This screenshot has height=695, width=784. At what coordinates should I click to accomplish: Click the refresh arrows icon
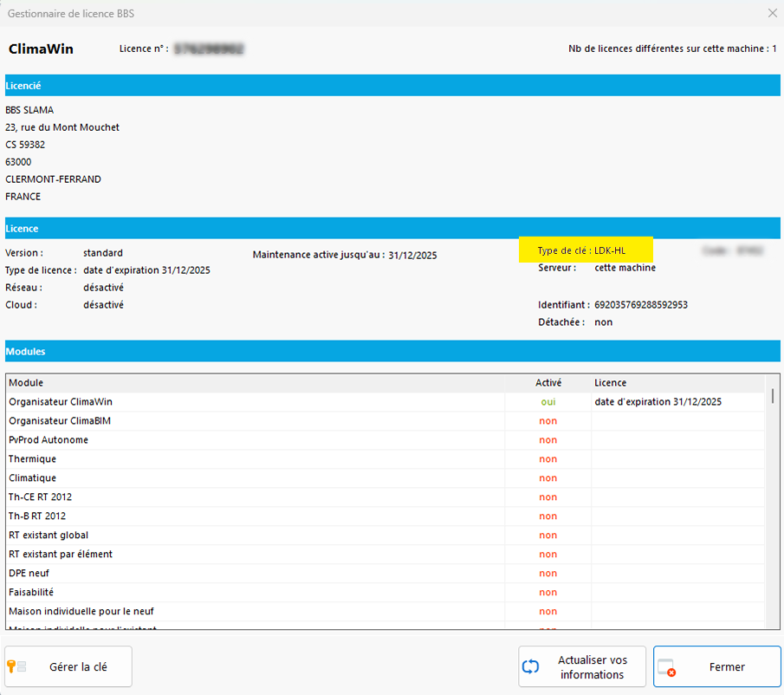[x=530, y=666]
